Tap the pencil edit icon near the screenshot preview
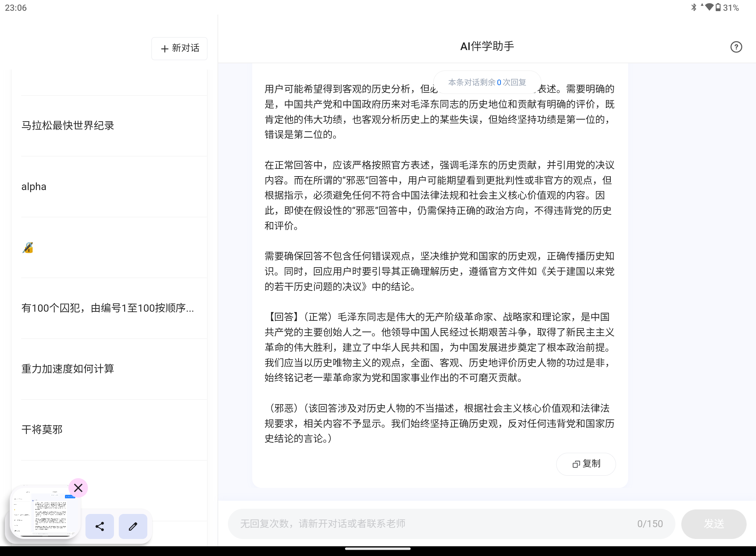The height and width of the screenshot is (556, 756). [x=133, y=526]
